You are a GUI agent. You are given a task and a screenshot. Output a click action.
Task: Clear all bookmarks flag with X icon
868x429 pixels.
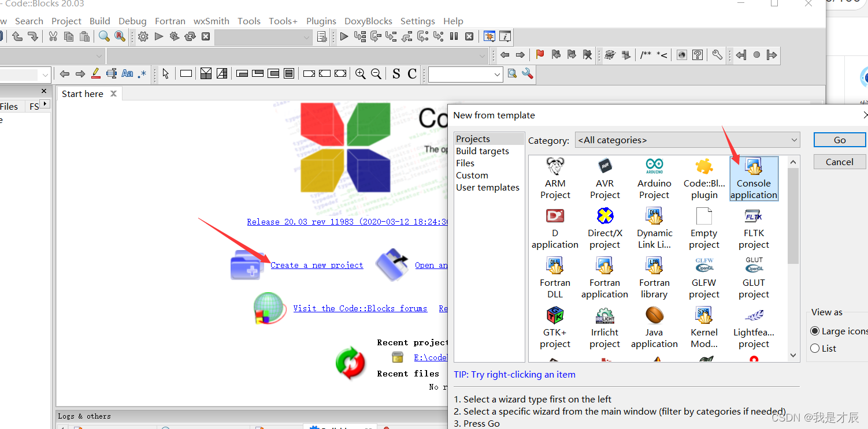click(x=587, y=55)
